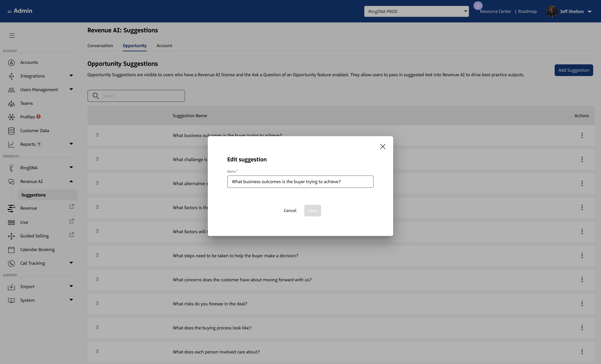
Task: Close the Edit suggestion dialog
Action: [383, 147]
